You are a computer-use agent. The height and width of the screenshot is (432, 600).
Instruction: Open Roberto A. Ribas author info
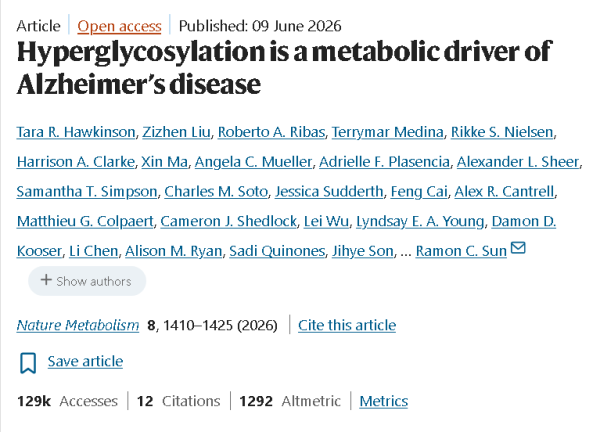(x=271, y=132)
